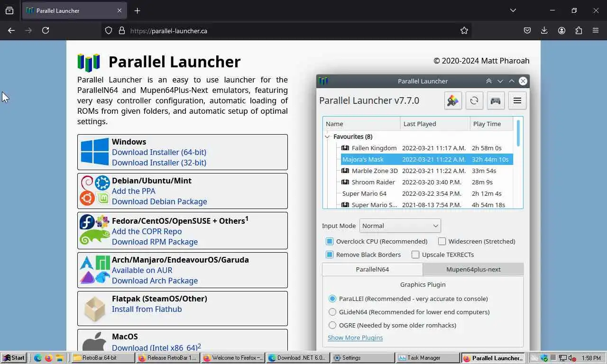Click the site padlock icon
Viewport: 607px width, 364px height.
tap(122, 30)
